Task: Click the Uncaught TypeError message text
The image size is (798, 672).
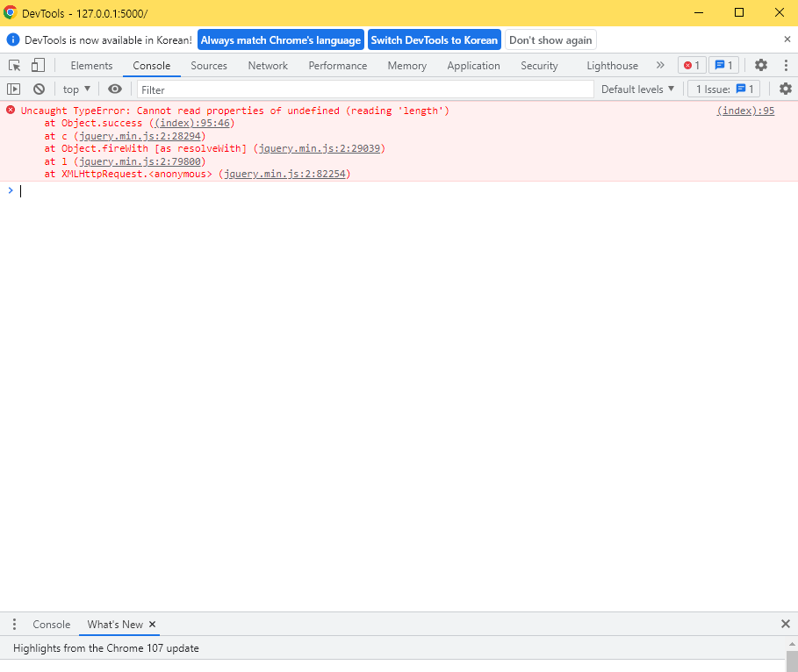Action: (234, 111)
